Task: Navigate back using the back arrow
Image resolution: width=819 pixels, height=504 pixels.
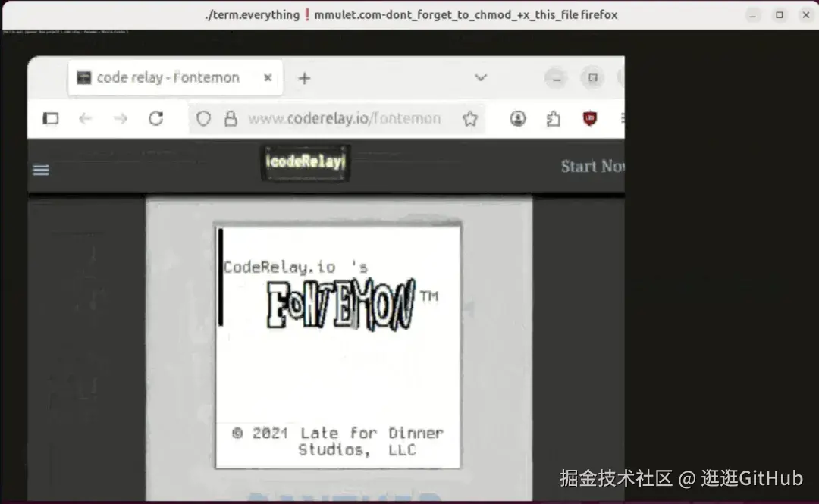Action: 86,118
